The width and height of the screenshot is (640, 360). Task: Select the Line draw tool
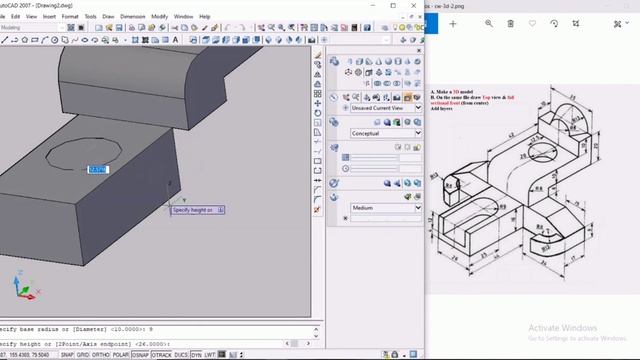pos(4,40)
